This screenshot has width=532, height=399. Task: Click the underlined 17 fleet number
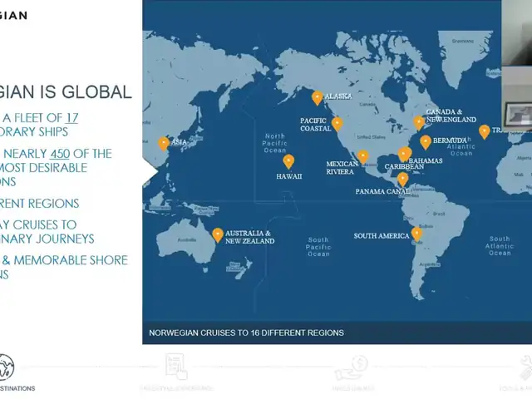pos(71,118)
